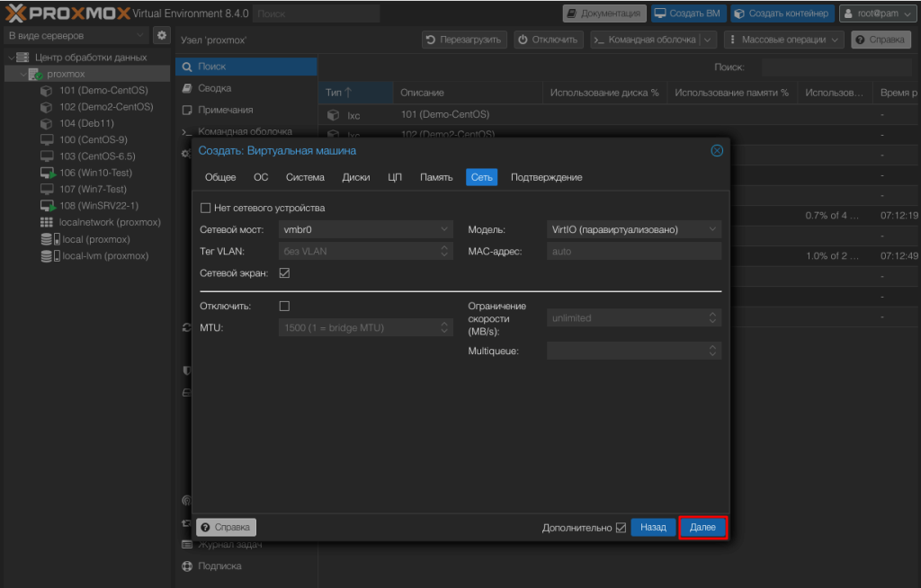Viewport: 921px width, 588px height.
Task: Click the Win10-Test VM monitor icon
Action: pos(48,173)
